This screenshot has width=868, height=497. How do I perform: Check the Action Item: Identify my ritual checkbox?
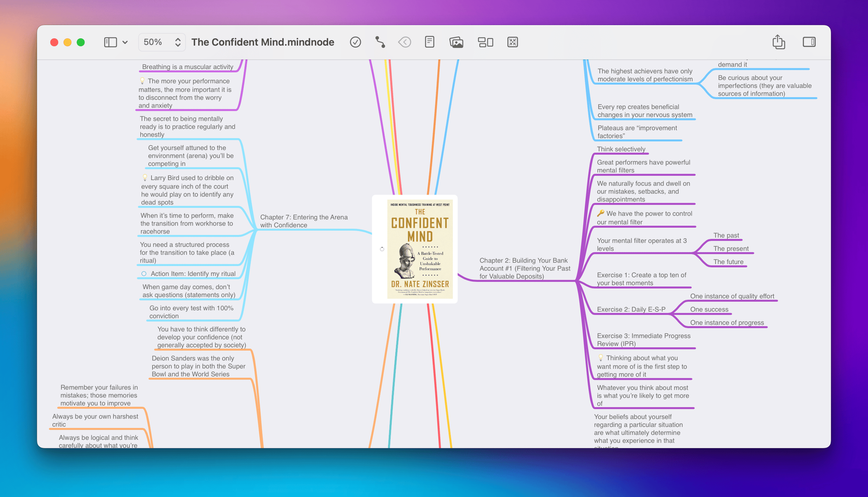tap(144, 274)
